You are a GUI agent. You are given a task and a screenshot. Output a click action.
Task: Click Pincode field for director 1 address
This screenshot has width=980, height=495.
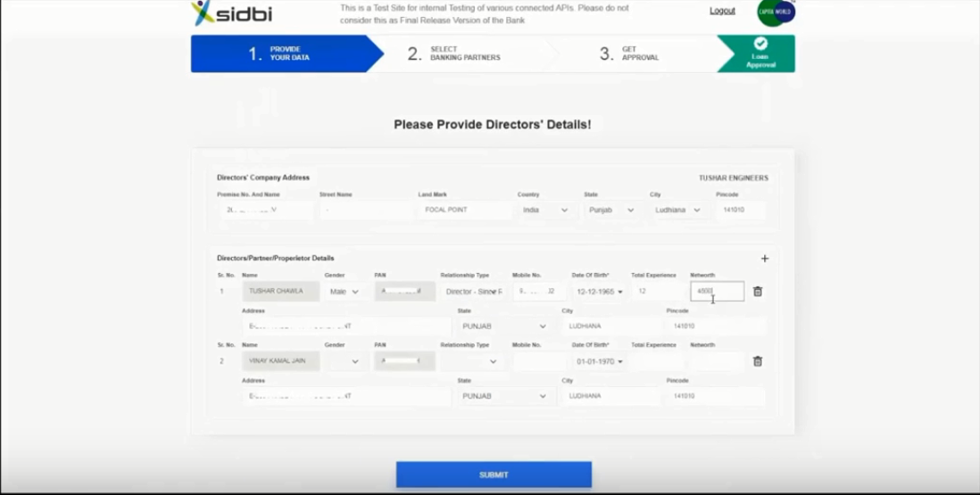point(716,326)
